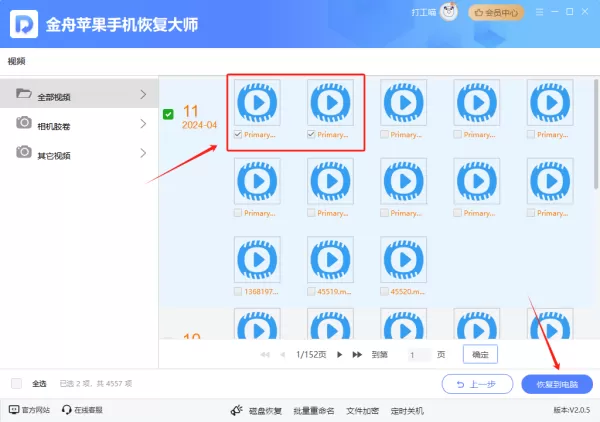
Task: Open the 定时关机 scheduled shutdown tool
Action: pos(407,411)
